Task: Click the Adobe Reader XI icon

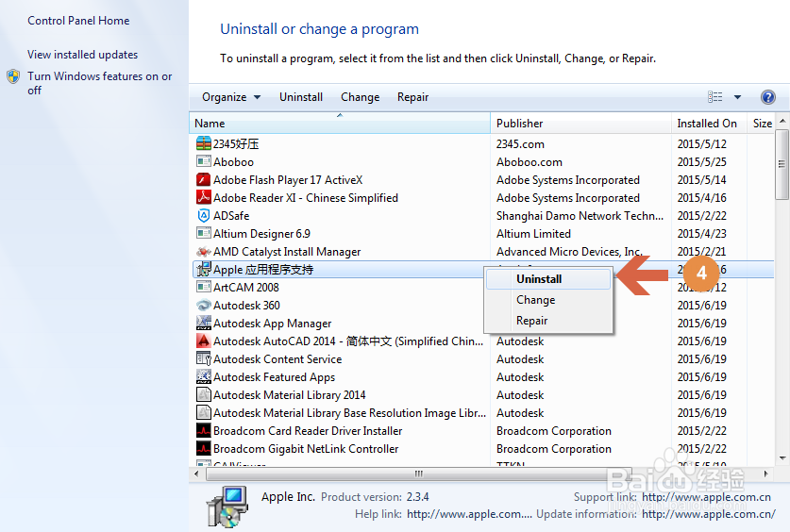Action: coord(204,197)
